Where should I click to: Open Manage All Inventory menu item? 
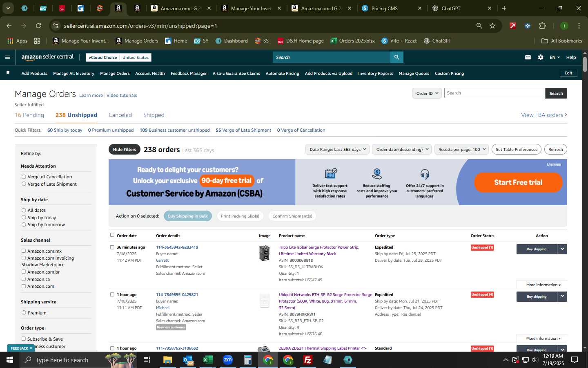click(x=73, y=73)
